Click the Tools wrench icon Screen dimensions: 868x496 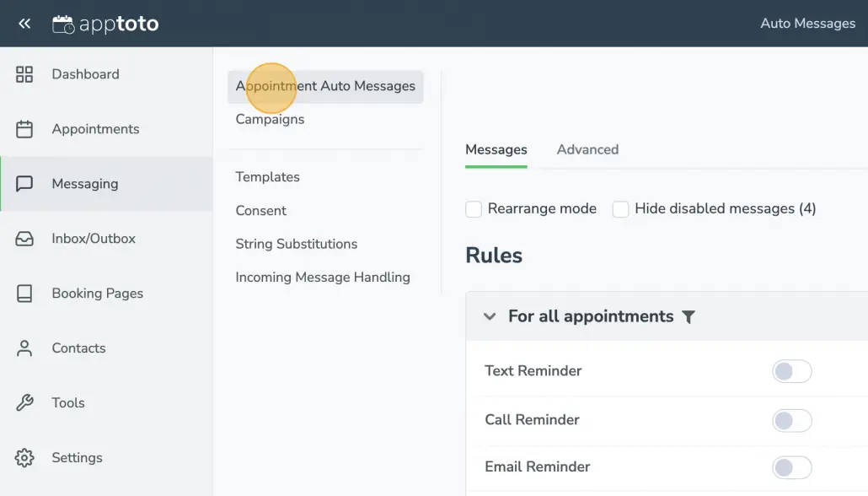point(24,402)
